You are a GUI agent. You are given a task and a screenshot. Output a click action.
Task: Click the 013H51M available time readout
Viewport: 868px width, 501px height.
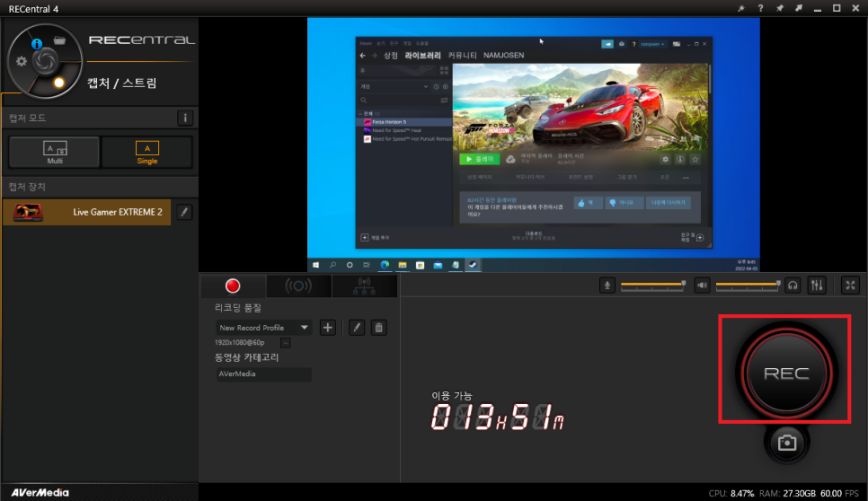497,417
